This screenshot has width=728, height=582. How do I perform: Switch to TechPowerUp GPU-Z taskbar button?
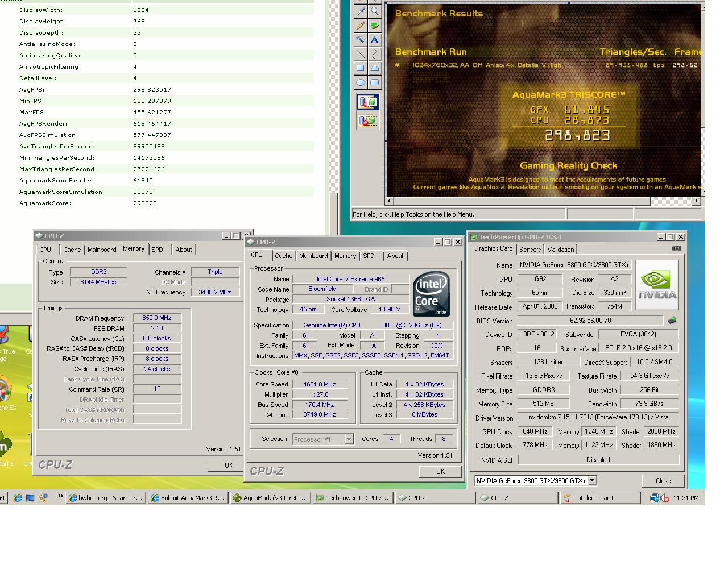tap(353, 498)
